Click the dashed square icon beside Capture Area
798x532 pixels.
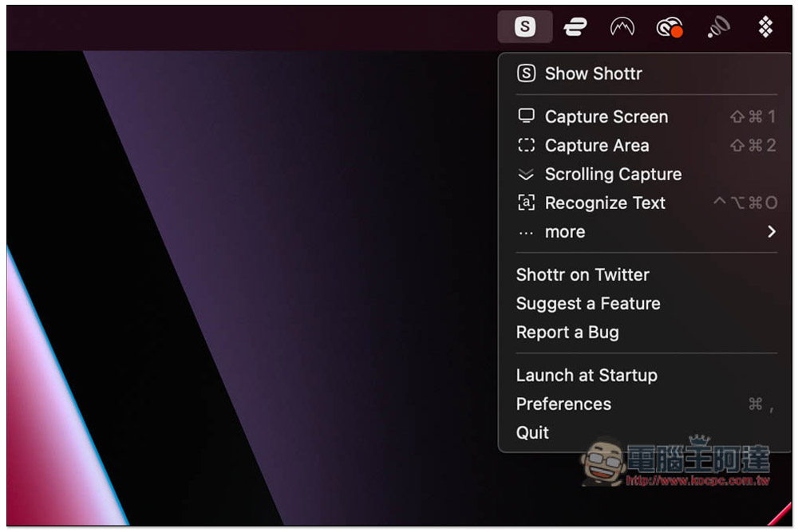click(x=526, y=145)
